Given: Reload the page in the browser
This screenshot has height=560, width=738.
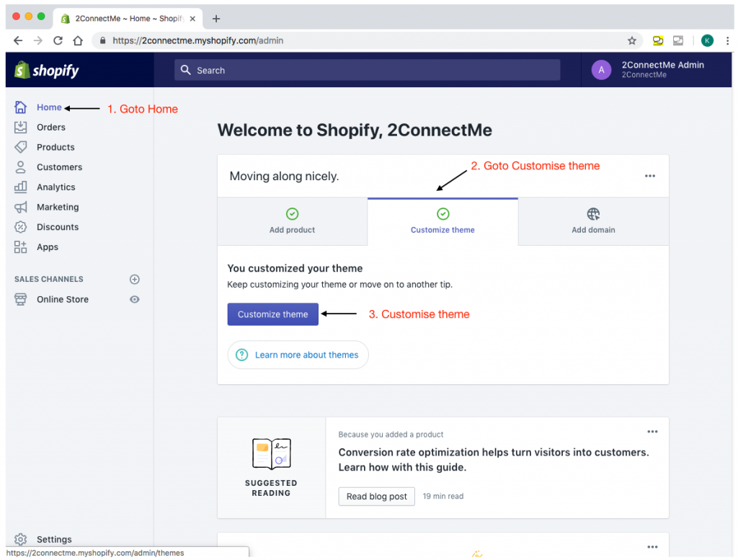Looking at the screenshot, I should 58,40.
